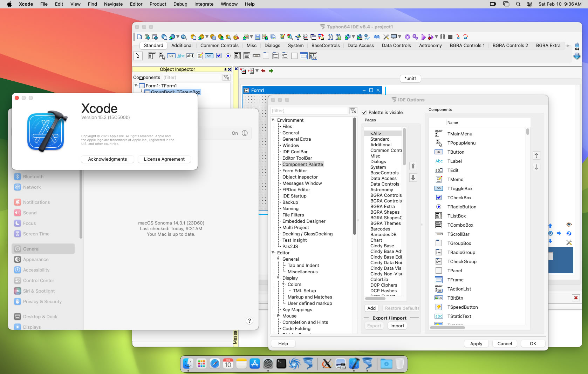The height and width of the screenshot is (374, 588).
Task: Pick the TScrollBar palette icon in toolbar
Action: 257,55
